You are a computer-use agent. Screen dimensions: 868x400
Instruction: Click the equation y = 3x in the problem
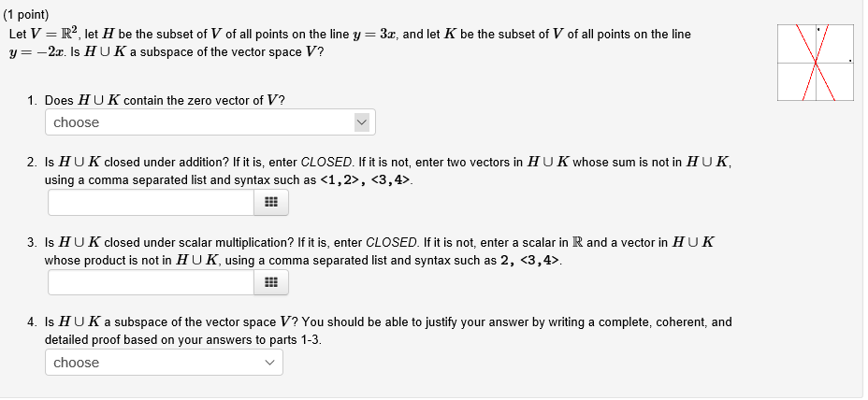[376, 35]
